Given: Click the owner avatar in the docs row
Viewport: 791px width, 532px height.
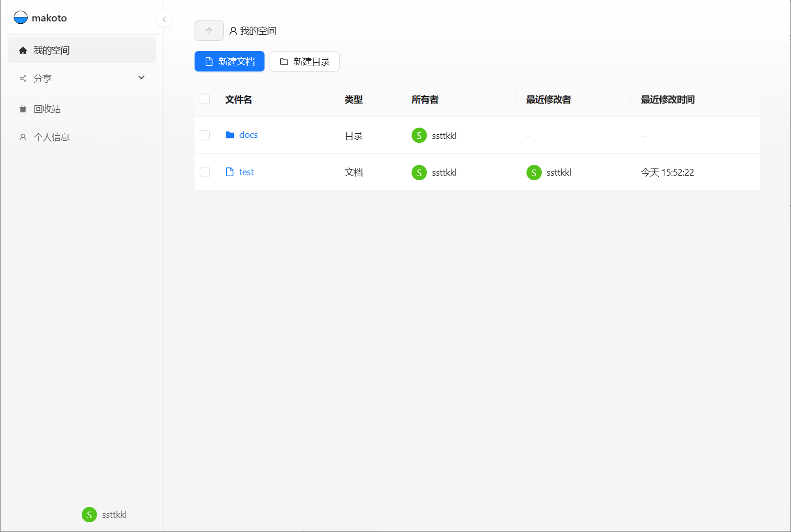Looking at the screenshot, I should pyautogui.click(x=419, y=135).
